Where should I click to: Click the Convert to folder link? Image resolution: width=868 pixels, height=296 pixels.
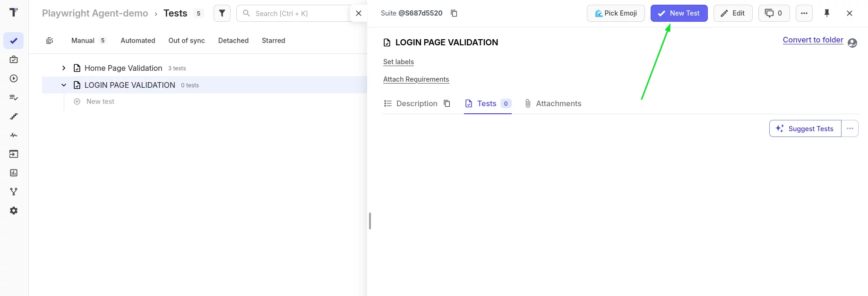pyautogui.click(x=813, y=40)
